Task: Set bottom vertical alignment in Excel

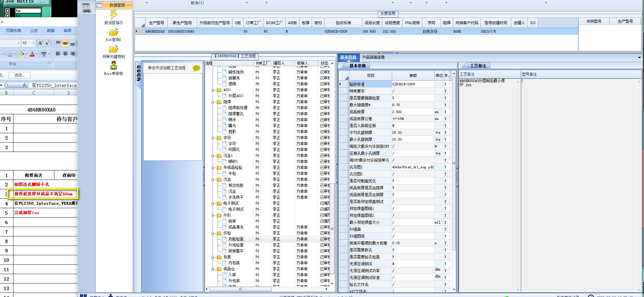Action: [x=72, y=43]
